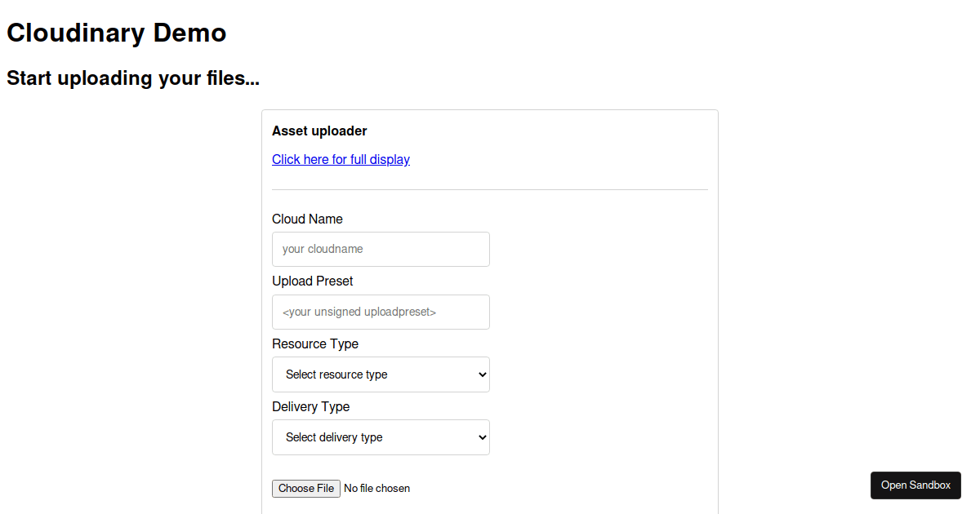Click the Choose File button
Image resolution: width=980 pixels, height=514 pixels.
(305, 488)
